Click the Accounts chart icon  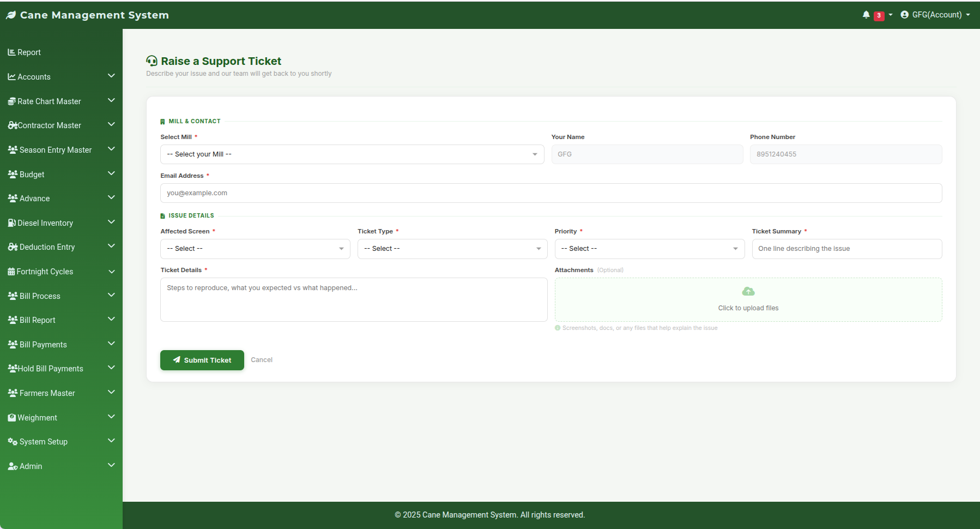coord(11,77)
